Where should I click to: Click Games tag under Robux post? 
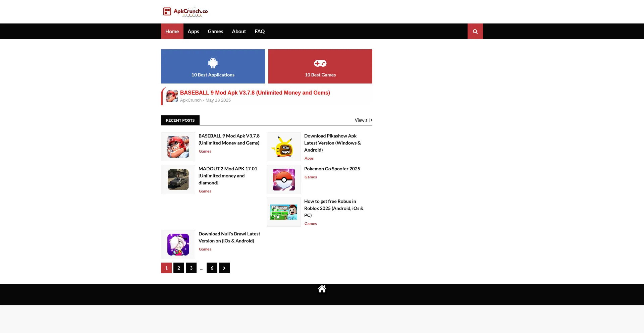[311, 224]
